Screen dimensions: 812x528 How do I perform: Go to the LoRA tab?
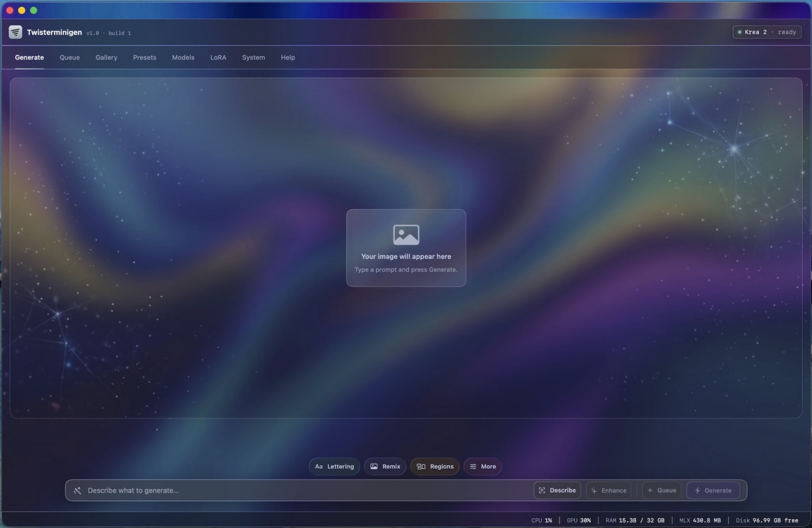pyautogui.click(x=218, y=58)
